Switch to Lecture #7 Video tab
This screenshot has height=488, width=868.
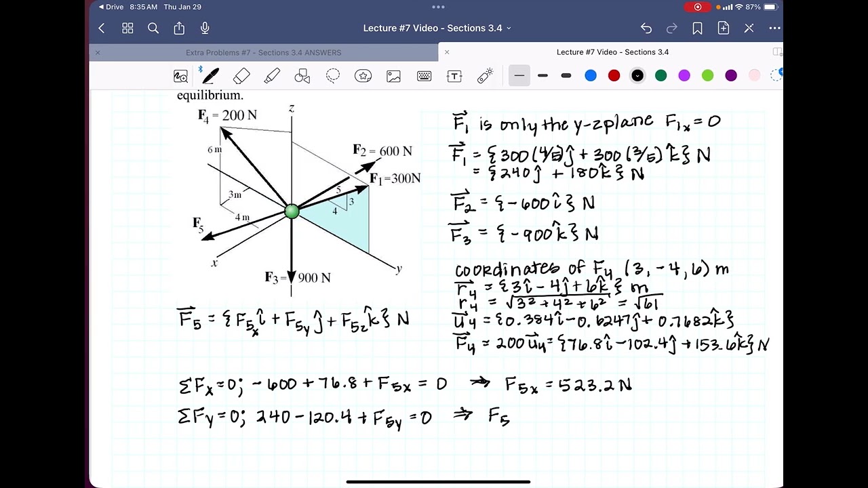[x=612, y=52]
